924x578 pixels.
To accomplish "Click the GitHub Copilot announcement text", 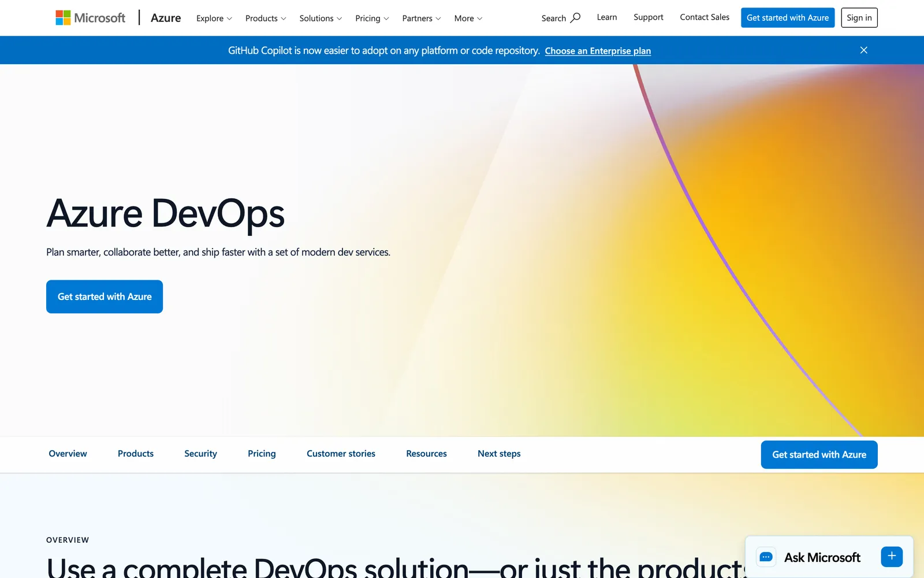I will pyautogui.click(x=384, y=50).
